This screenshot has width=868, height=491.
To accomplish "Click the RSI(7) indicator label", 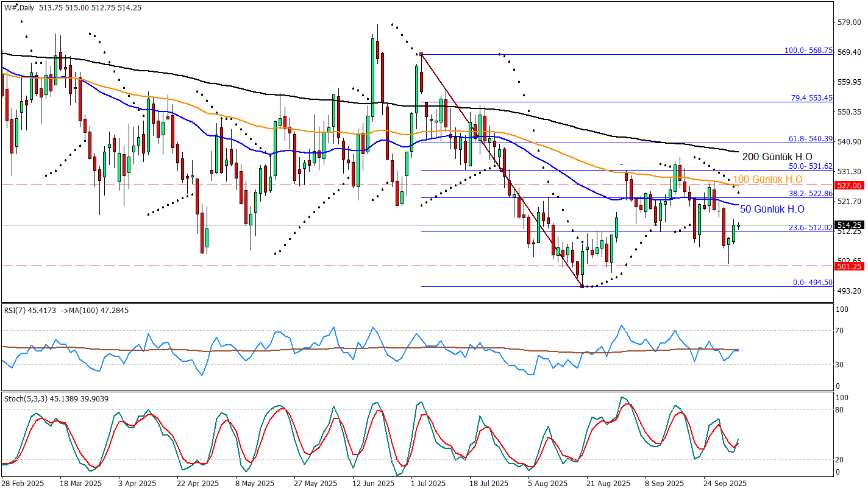I will pos(18,309).
